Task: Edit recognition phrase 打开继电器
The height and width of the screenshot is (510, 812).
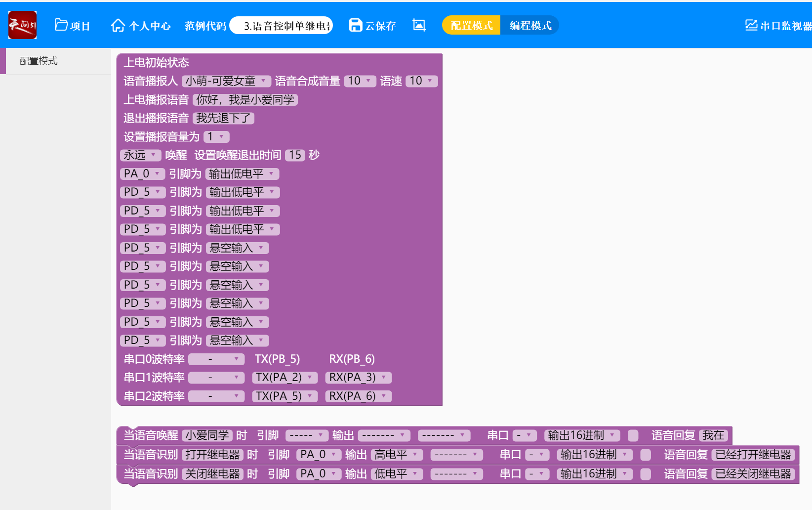Action: coord(212,455)
